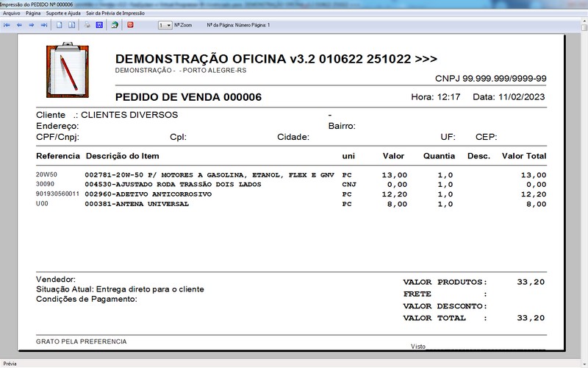Click the red exit preview icon

tap(130, 25)
